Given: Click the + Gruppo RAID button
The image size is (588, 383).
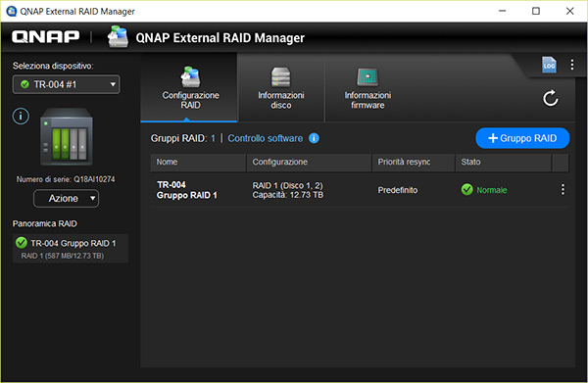Looking at the screenshot, I should 522,138.
